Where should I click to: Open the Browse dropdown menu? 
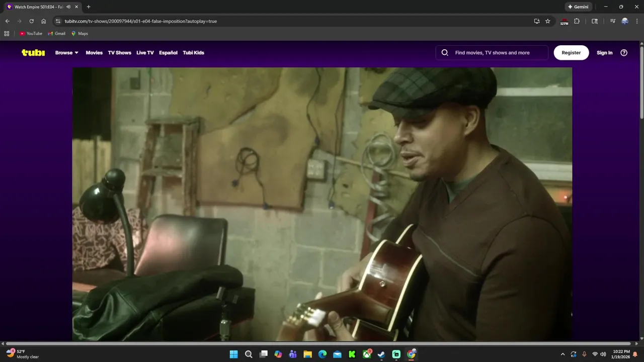click(x=67, y=53)
